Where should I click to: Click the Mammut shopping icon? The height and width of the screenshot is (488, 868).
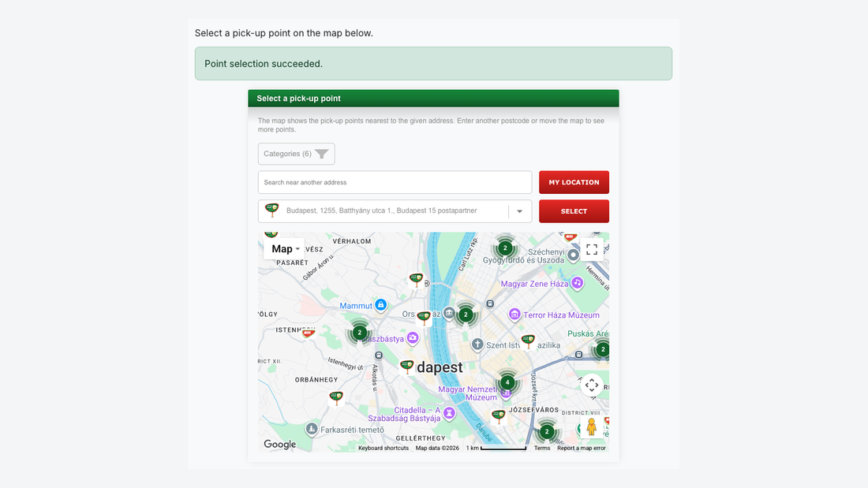(x=381, y=305)
